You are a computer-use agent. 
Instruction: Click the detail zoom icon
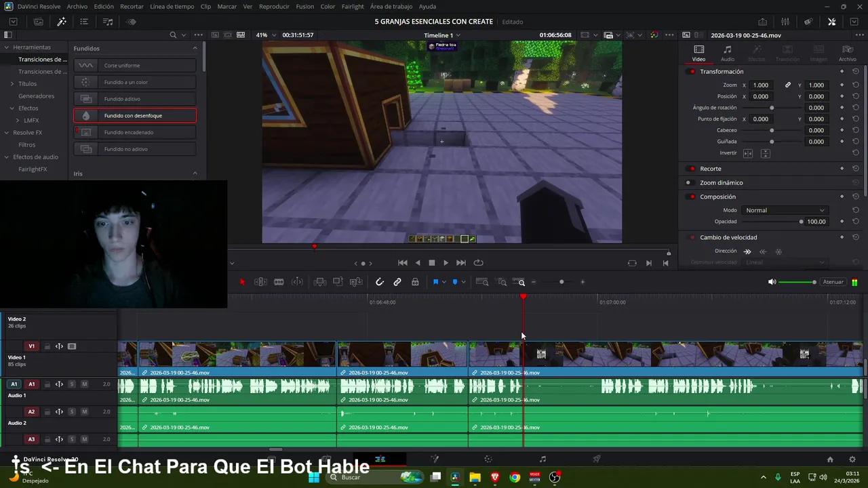[502, 282]
